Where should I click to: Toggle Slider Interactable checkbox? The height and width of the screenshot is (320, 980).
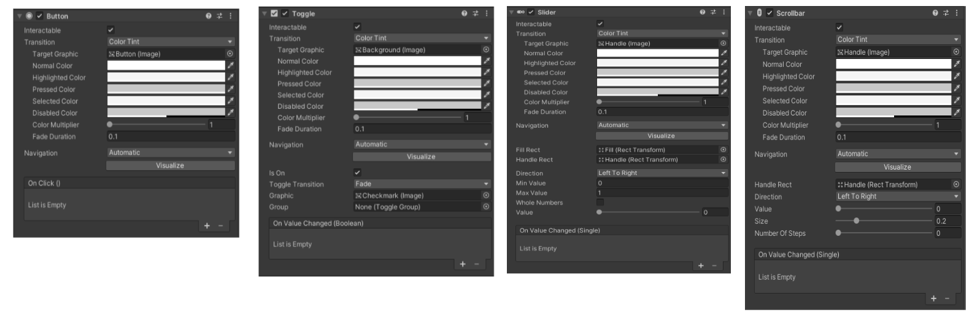click(x=600, y=24)
